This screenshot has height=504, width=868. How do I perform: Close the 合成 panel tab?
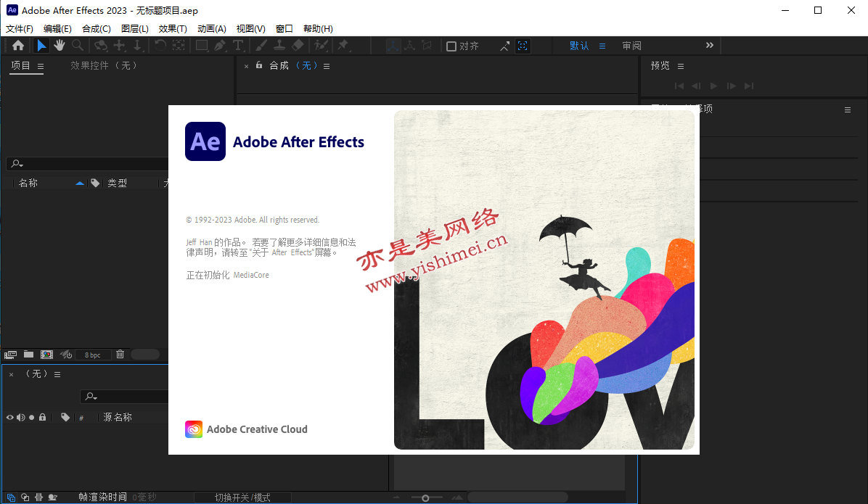[x=246, y=67]
